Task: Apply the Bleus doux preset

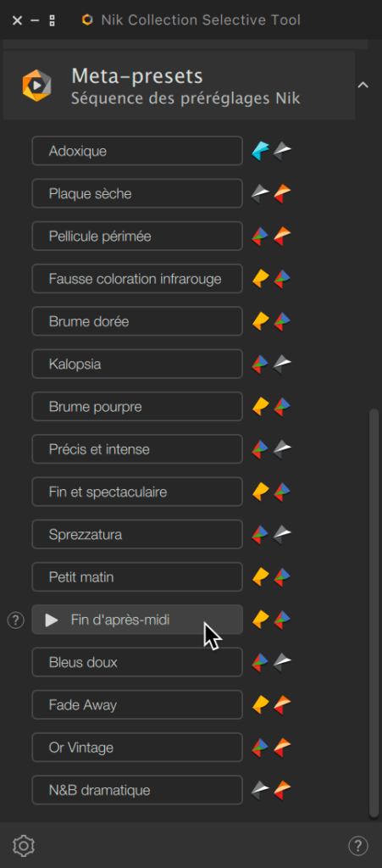Action: coord(137,662)
